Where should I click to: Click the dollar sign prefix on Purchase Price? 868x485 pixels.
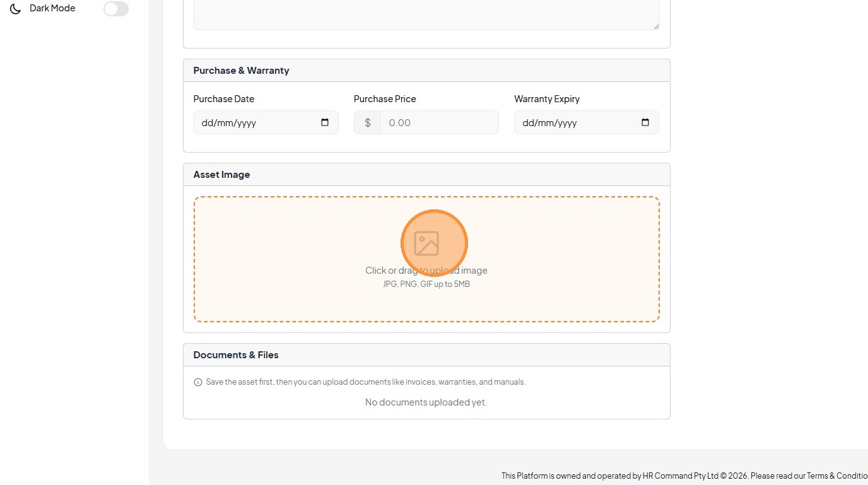368,122
